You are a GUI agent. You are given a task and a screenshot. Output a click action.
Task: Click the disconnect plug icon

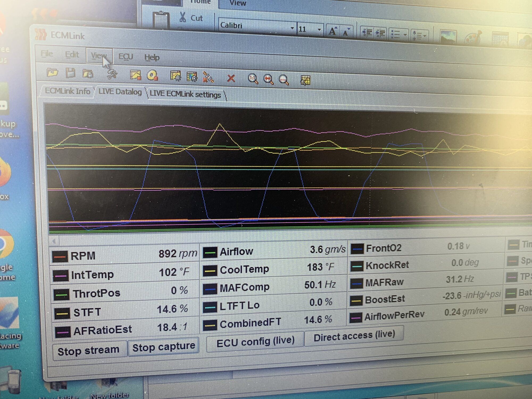point(208,77)
